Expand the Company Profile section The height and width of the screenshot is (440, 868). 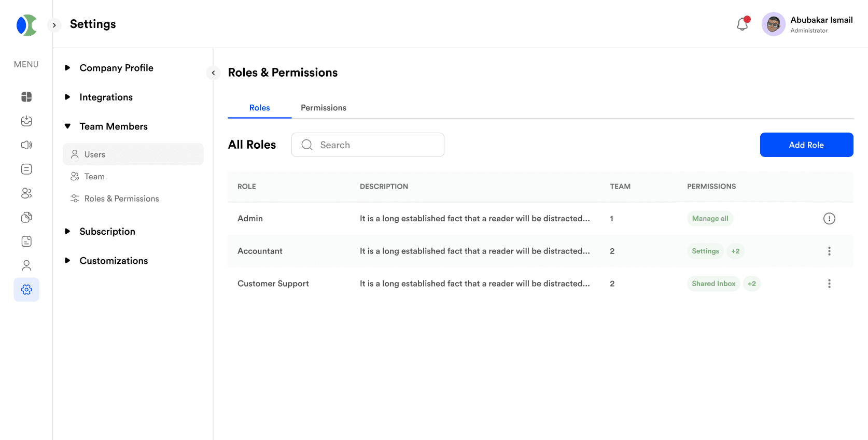point(67,68)
